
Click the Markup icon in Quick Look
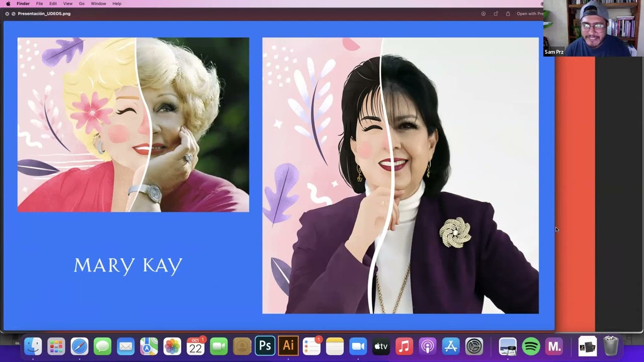coord(484,14)
